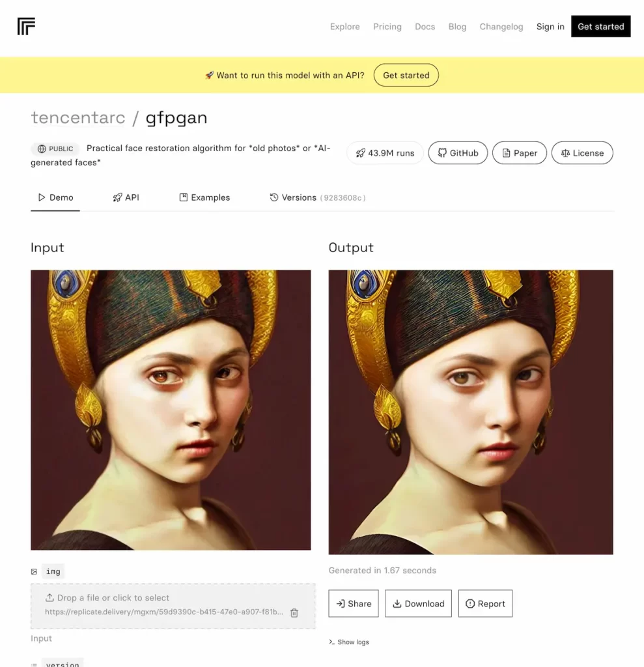Expand the Show logs section

(x=349, y=642)
